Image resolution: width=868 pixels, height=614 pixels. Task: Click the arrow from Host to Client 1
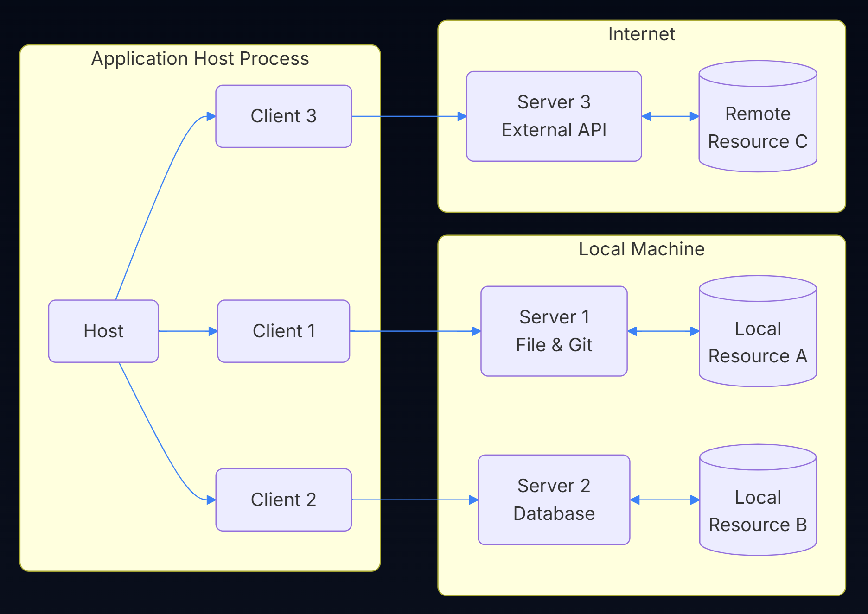188,330
